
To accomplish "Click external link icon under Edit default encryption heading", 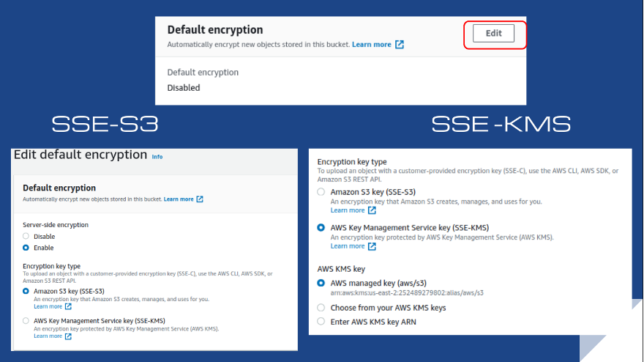I will coord(200,199).
